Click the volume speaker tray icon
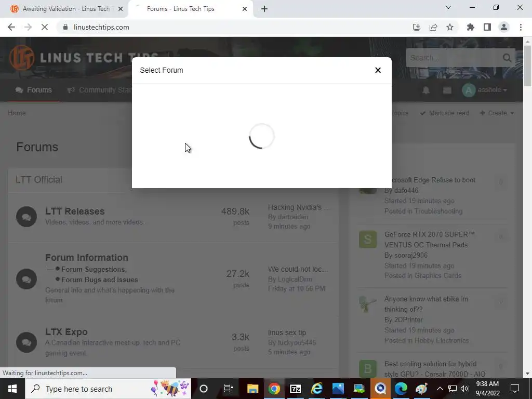The width and height of the screenshot is (532, 399). pyautogui.click(x=464, y=389)
